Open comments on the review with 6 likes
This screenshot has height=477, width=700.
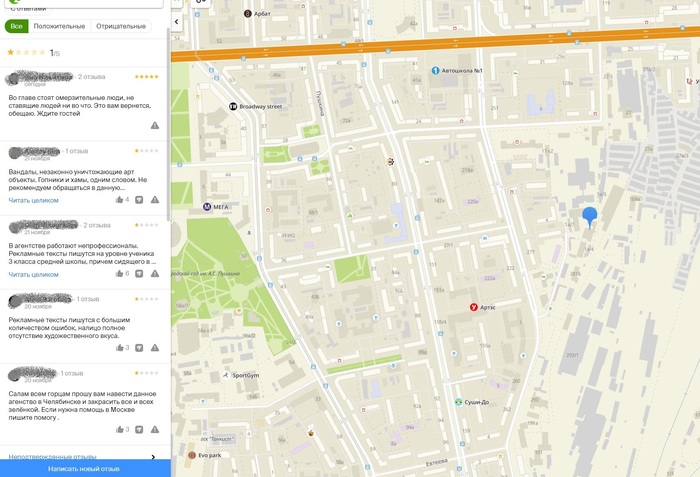pyautogui.click(x=138, y=273)
